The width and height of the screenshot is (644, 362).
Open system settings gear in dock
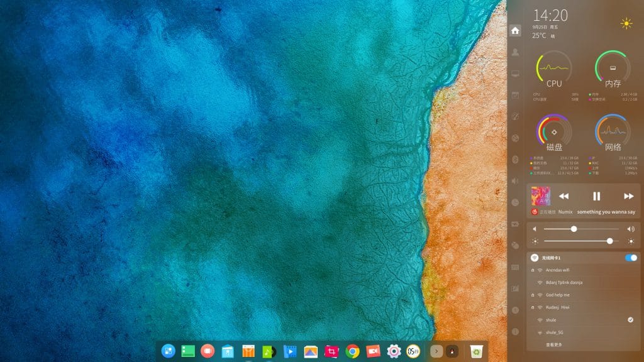394,351
